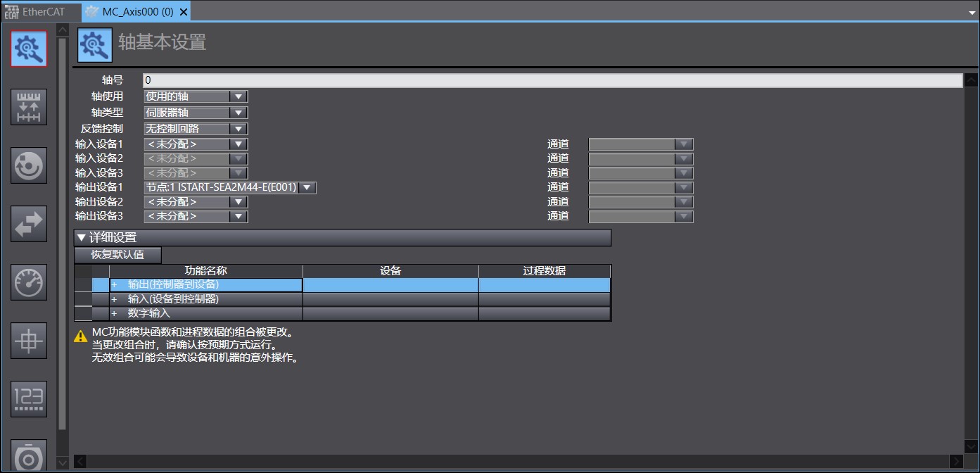Screen dimensions: 980x473
Task: Open the unit conversion settings icon
Action: pyautogui.click(x=28, y=107)
